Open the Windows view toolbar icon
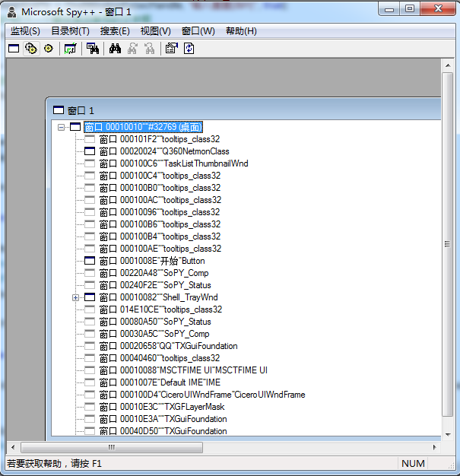 [14, 49]
